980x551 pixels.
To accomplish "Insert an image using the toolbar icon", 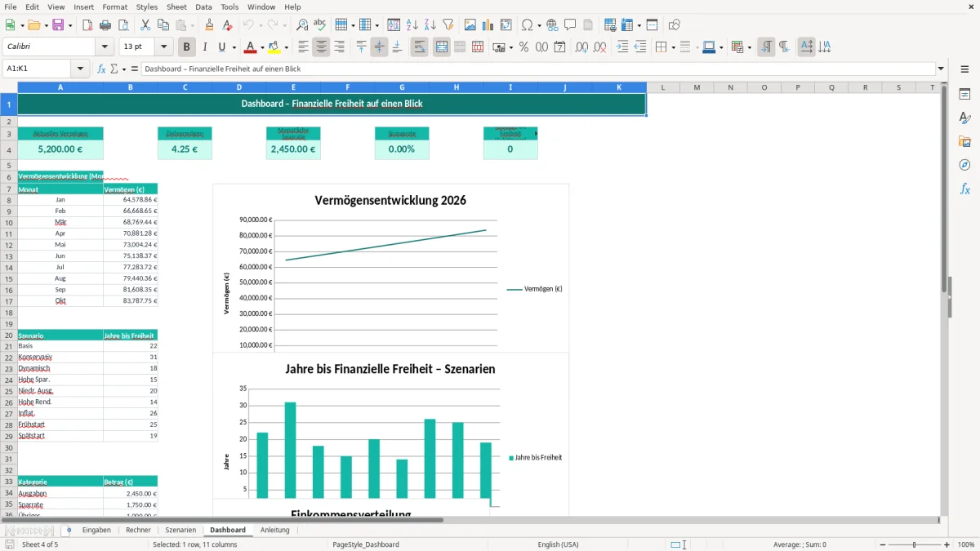I will tap(470, 25).
